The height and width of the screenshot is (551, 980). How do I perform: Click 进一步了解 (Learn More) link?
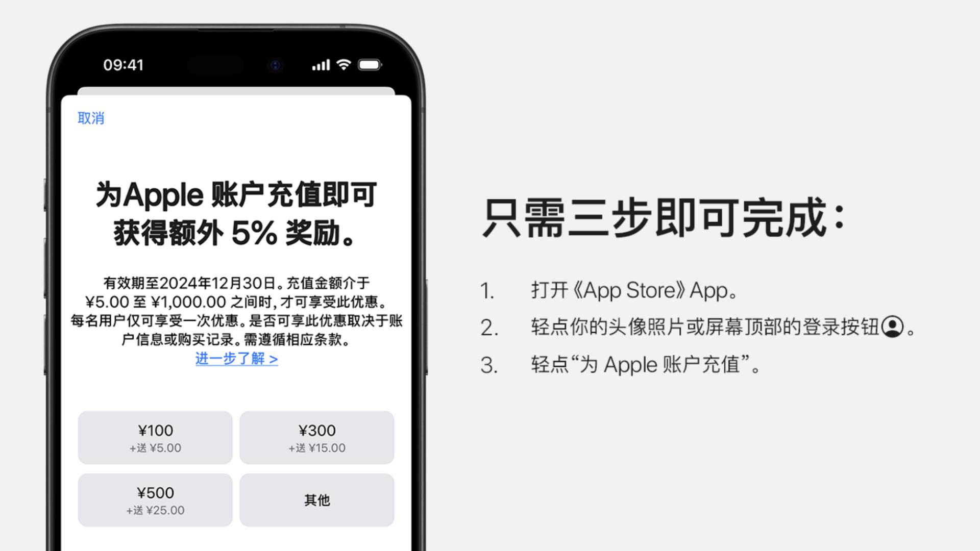tap(236, 359)
